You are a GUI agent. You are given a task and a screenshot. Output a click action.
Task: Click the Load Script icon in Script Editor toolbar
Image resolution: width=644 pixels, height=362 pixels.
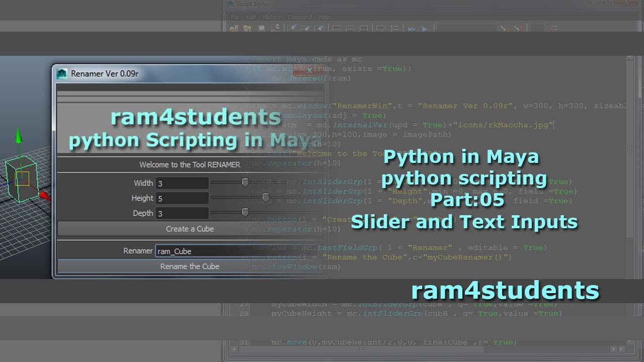pyautogui.click(x=234, y=29)
